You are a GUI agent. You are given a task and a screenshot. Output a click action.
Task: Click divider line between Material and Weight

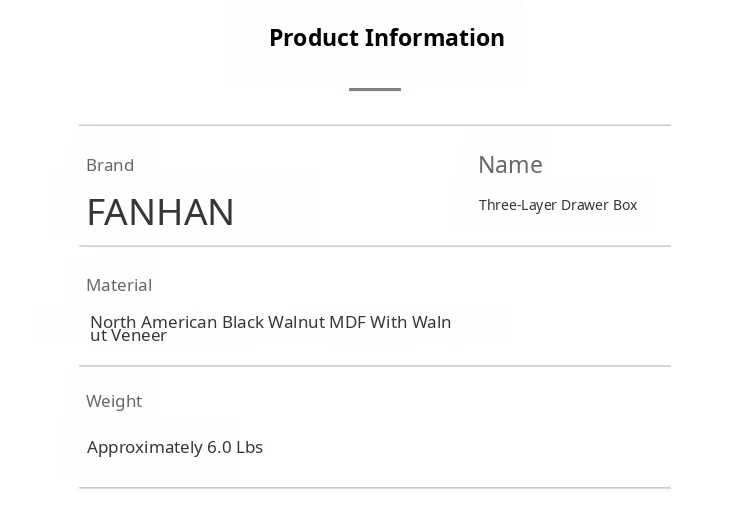375,366
